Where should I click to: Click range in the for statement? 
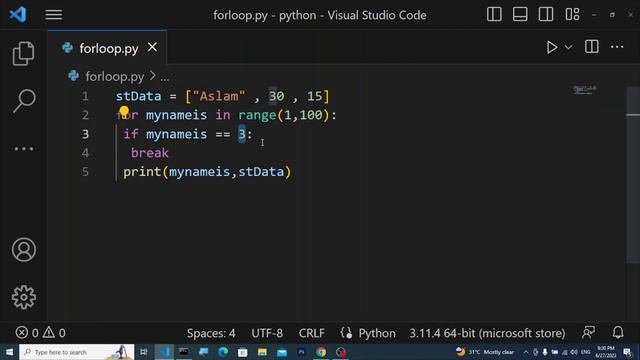tap(257, 115)
